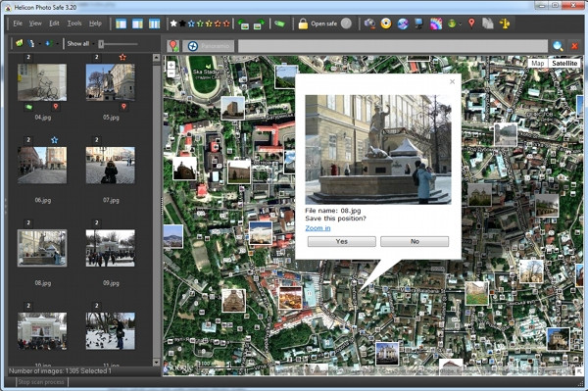
Task: Click the CD disc icon in toolbar
Action: click(x=385, y=24)
